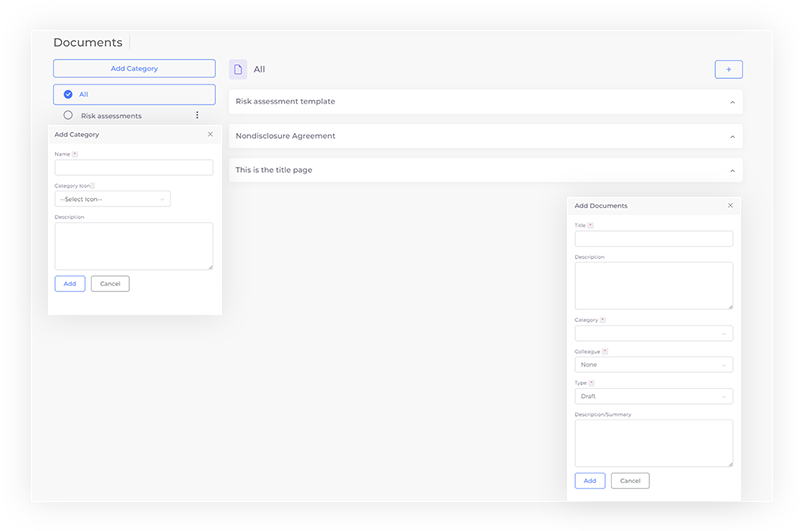800x531 pixels.
Task: Open the Category Icon select dropdown
Action: pyautogui.click(x=112, y=199)
